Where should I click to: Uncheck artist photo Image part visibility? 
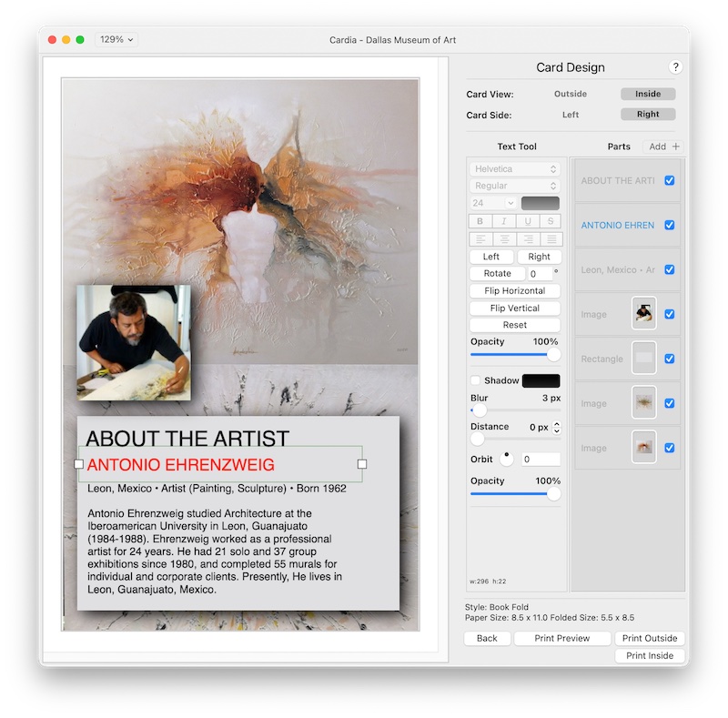point(670,314)
